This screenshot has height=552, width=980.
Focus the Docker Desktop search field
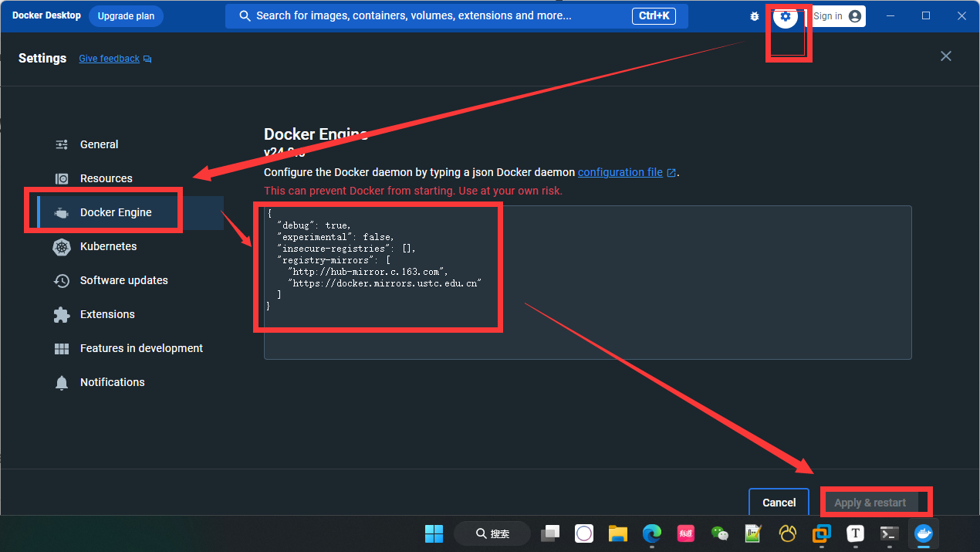pos(457,16)
